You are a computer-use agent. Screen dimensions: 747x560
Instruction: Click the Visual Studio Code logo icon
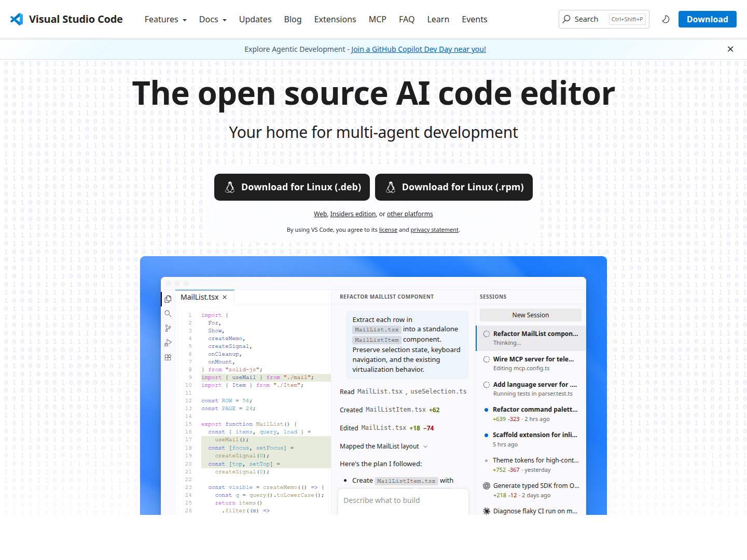pyautogui.click(x=17, y=19)
